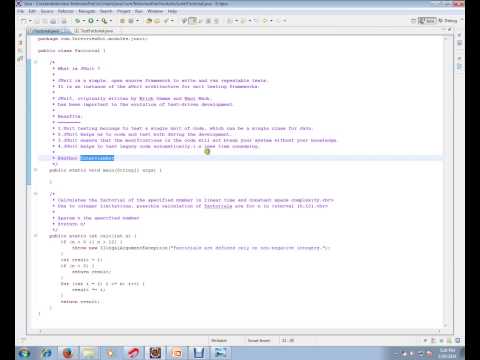The width and height of the screenshot is (480, 360).
Task: Expand the Search toolbar dropdown arrow
Action: [x=172, y=21]
